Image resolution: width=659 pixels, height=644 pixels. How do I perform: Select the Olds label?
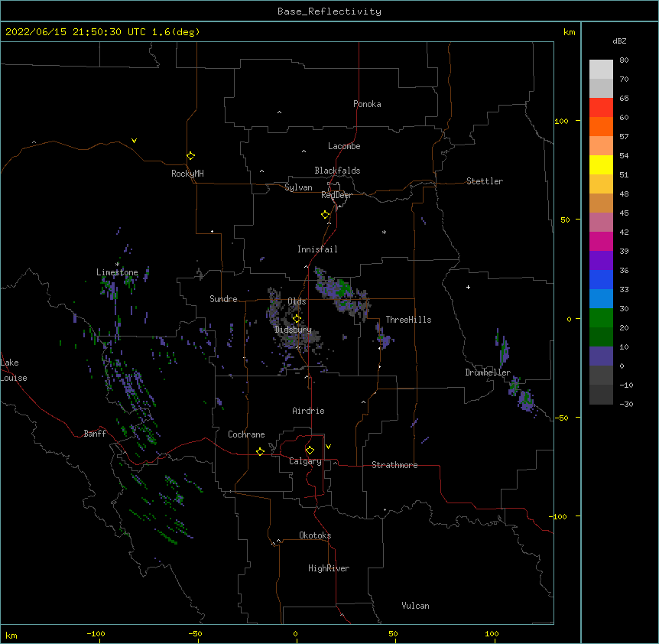297,301
